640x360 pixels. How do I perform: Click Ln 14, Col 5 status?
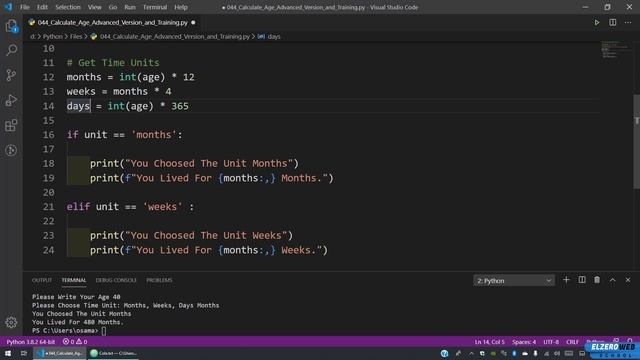coord(489,342)
